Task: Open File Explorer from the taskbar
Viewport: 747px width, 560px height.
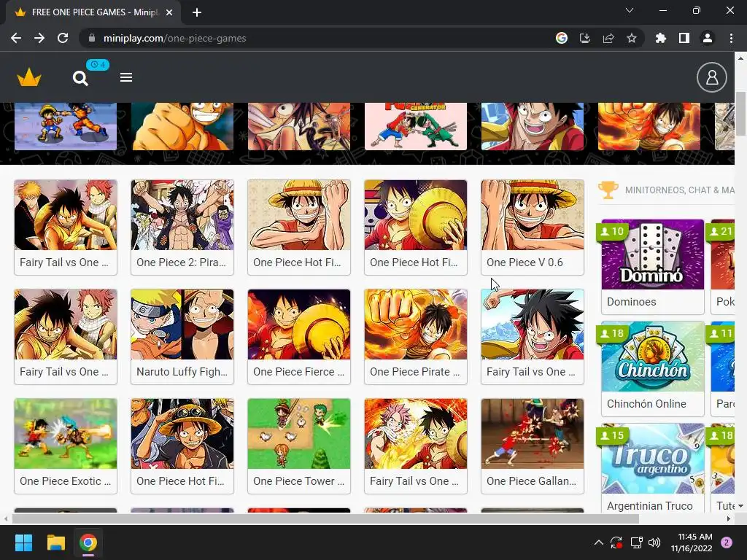Action: pos(55,542)
